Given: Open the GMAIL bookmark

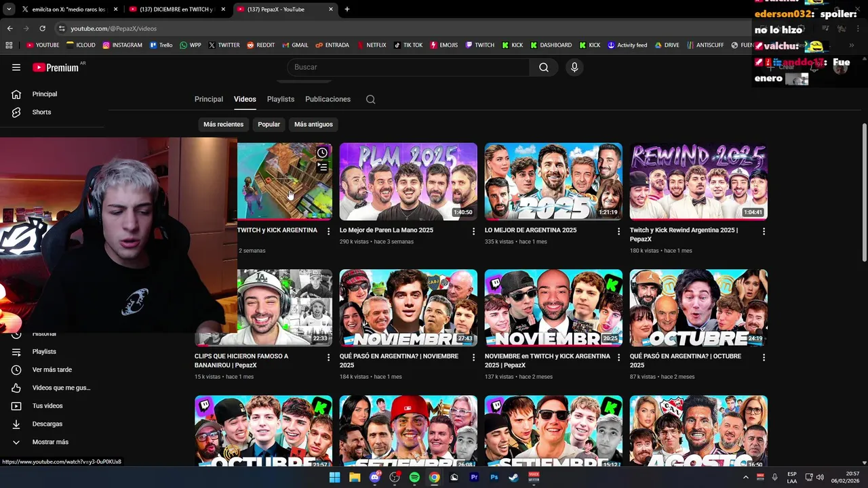Looking at the screenshot, I should click(295, 45).
